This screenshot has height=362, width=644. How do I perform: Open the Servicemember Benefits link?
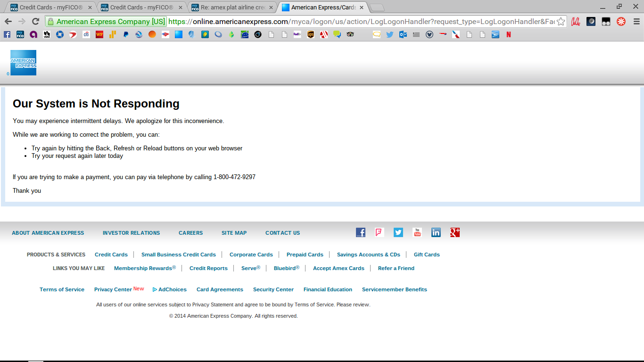(395, 289)
